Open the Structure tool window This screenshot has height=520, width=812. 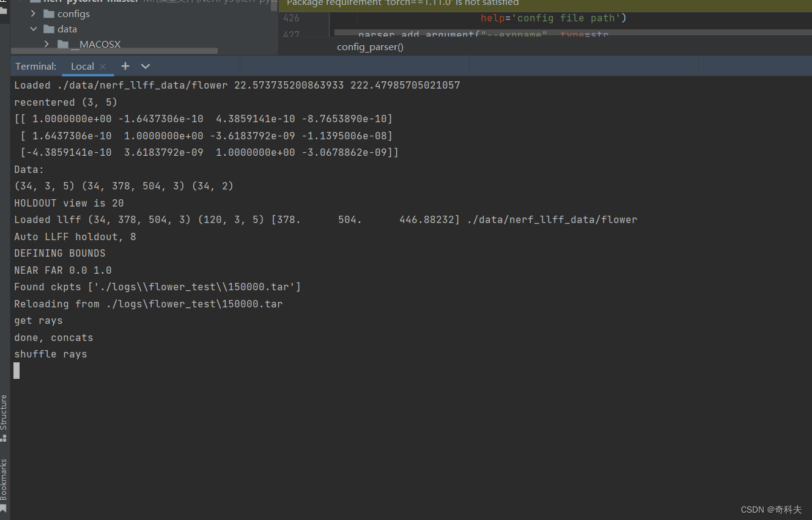4,417
